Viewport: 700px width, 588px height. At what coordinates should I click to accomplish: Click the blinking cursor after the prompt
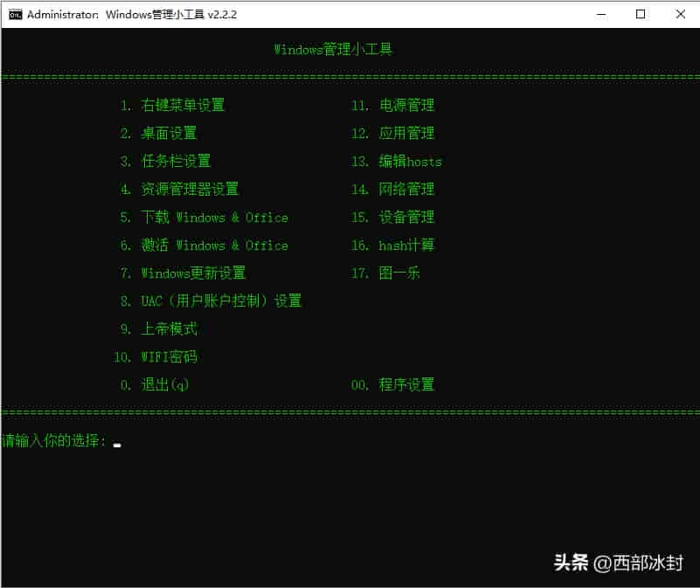tap(117, 445)
